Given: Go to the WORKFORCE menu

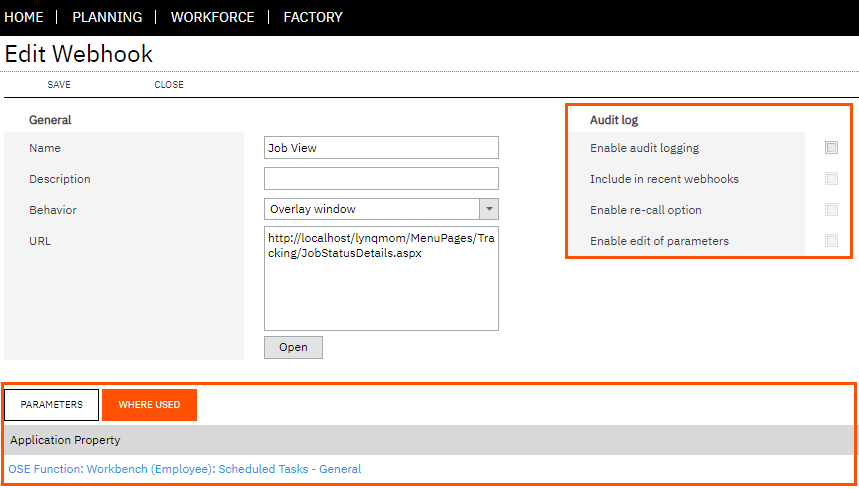Looking at the screenshot, I should tap(213, 18).
